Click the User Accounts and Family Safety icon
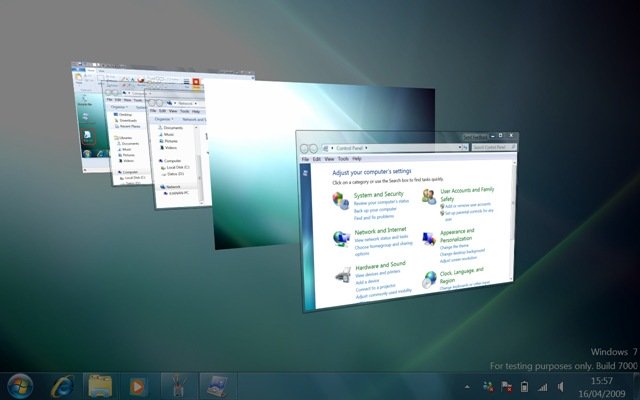 coord(429,197)
